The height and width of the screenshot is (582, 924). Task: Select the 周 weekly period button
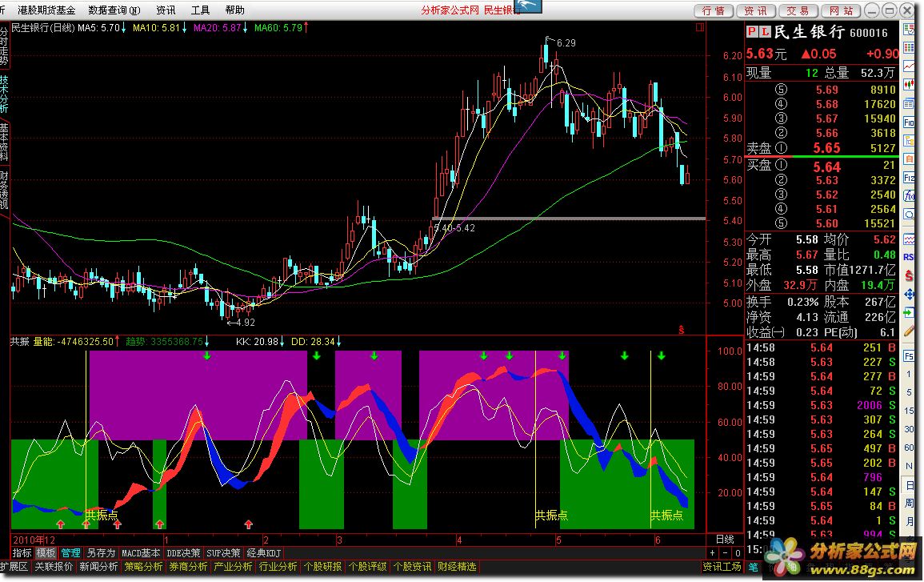910,504
